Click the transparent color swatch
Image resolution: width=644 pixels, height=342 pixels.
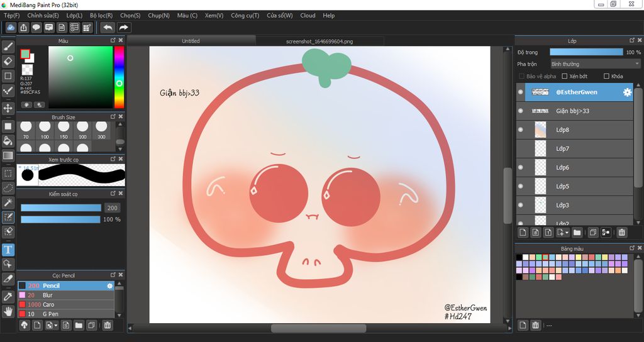point(27,69)
